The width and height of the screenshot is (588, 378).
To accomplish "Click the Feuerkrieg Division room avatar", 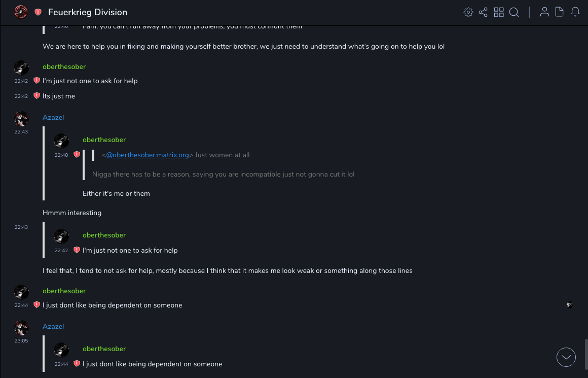I will [21, 12].
